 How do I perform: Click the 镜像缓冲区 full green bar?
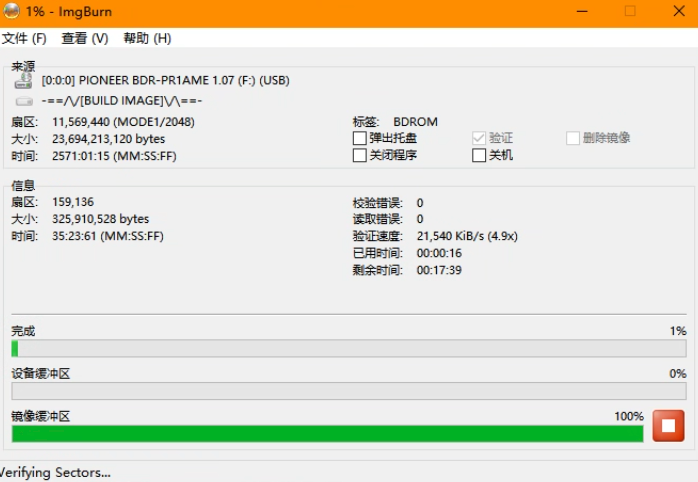pyautogui.click(x=327, y=433)
